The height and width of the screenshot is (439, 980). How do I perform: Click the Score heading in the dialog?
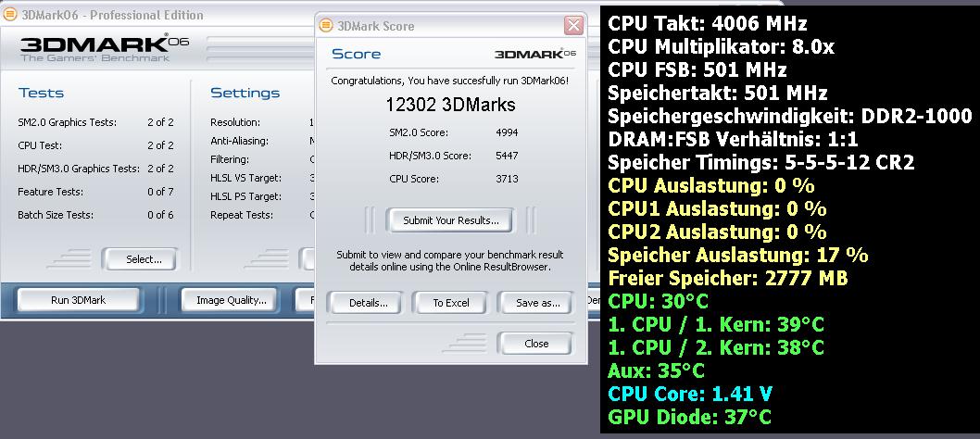tap(356, 55)
